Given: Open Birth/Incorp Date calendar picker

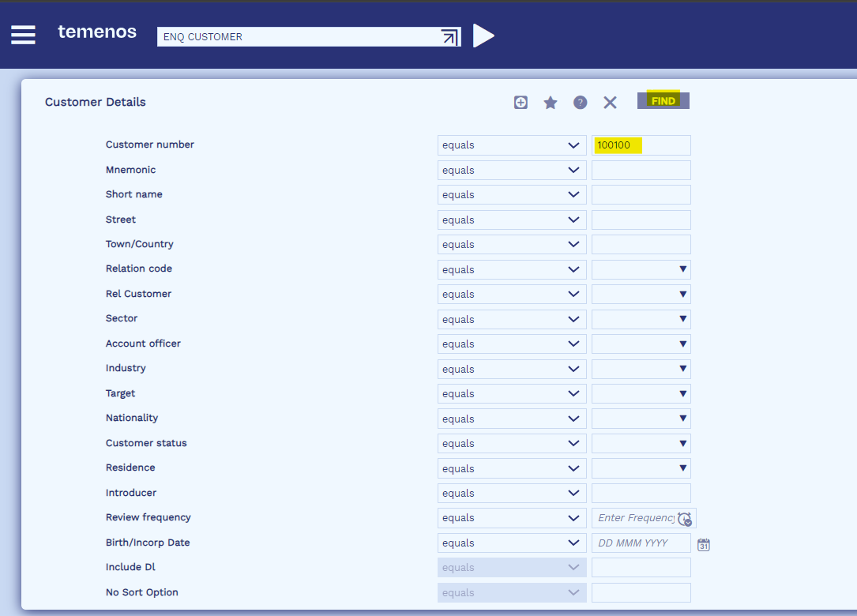Looking at the screenshot, I should [704, 544].
